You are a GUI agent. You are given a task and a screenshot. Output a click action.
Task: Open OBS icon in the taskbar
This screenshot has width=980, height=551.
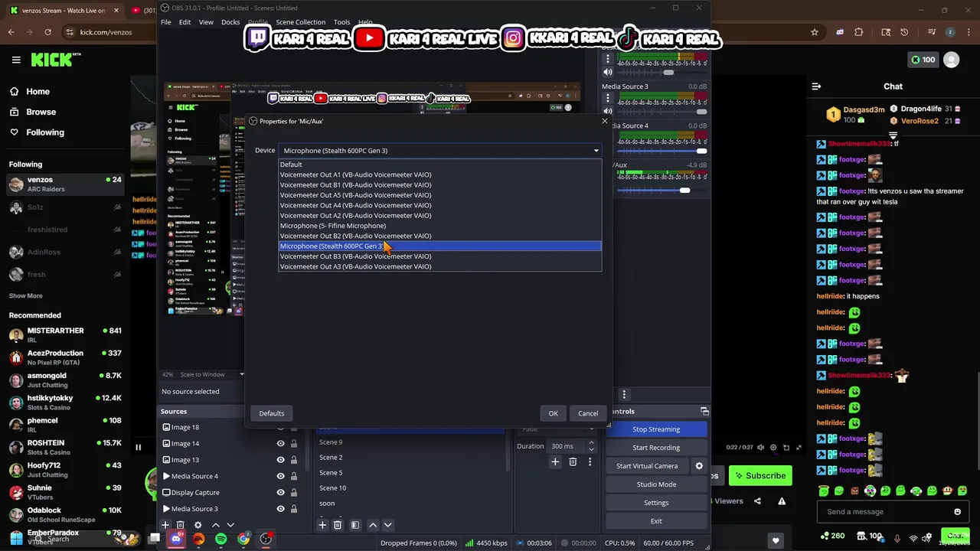coord(266,539)
